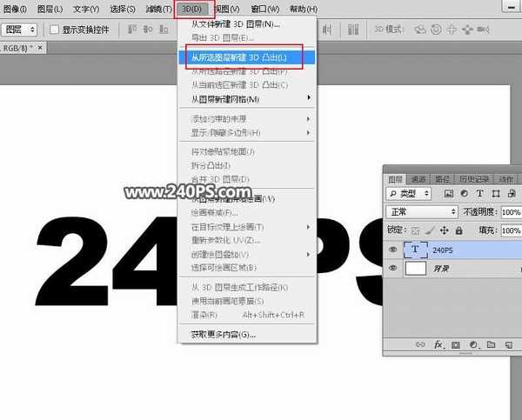
Task: Click the lock position move icon
Action: tap(445, 230)
